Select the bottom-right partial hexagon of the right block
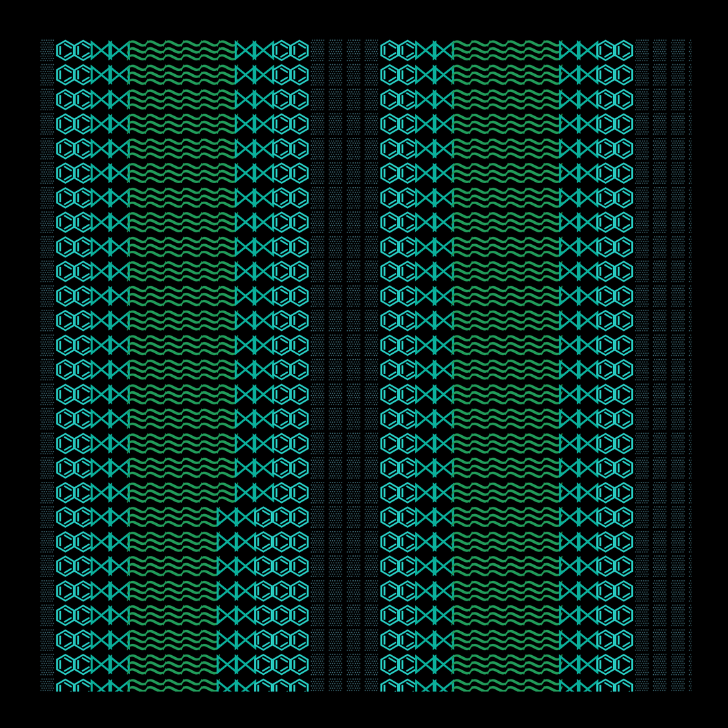Viewport: 728px width, 728px height. coord(624,685)
